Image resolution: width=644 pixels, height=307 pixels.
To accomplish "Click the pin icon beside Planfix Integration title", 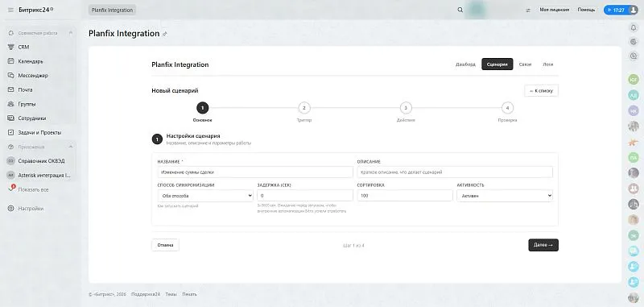I will [165, 34].
